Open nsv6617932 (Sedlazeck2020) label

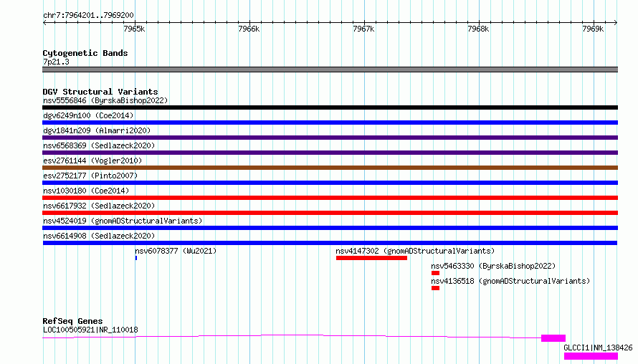click(x=99, y=206)
